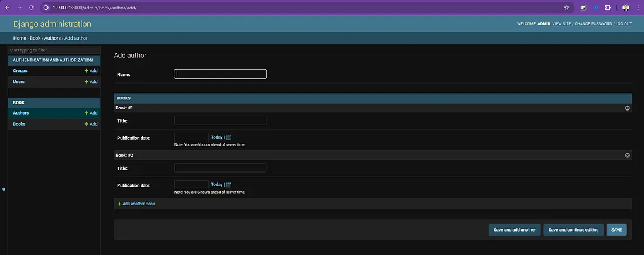Open the Django administration title link
Viewport: 644px width, 255px height.
tap(52, 24)
